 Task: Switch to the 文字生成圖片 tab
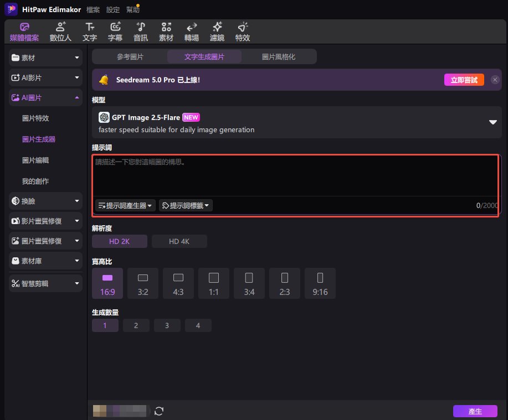[x=204, y=56]
